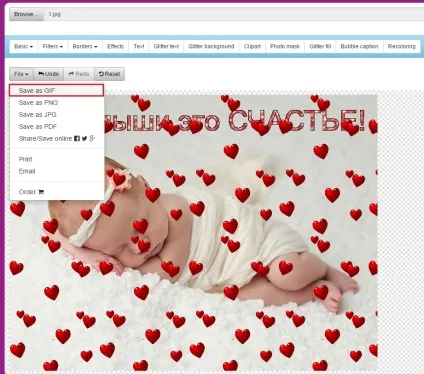Choose Save as JPG
This screenshot has width=424, height=374.
click(x=57, y=115)
